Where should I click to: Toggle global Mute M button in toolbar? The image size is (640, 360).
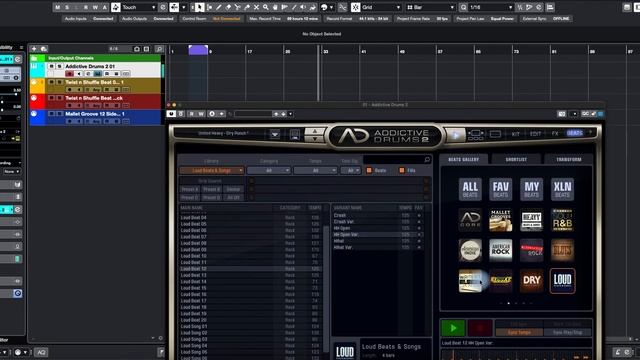click(x=57, y=7)
